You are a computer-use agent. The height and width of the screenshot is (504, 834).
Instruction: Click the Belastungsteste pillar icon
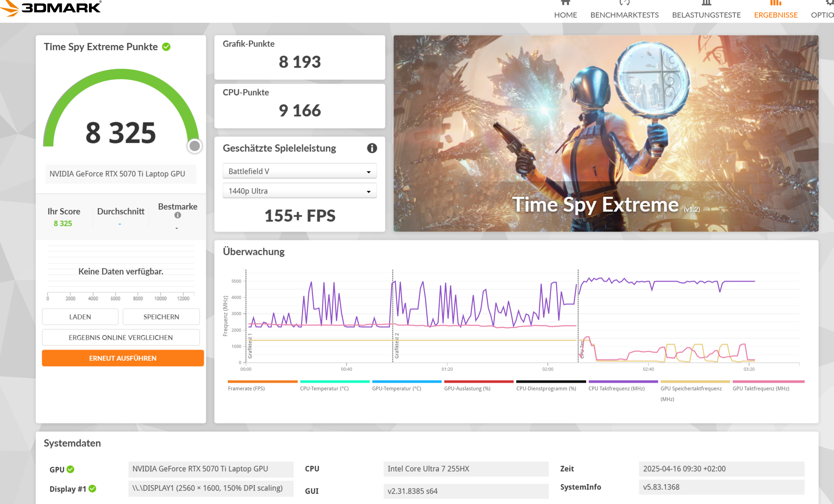(706, 3)
